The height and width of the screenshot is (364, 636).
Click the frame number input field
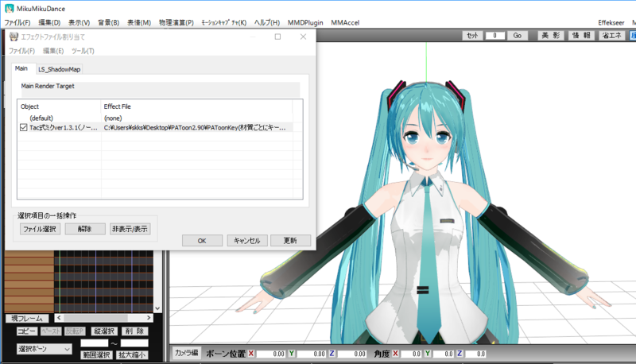pyautogui.click(x=494, y=36)
